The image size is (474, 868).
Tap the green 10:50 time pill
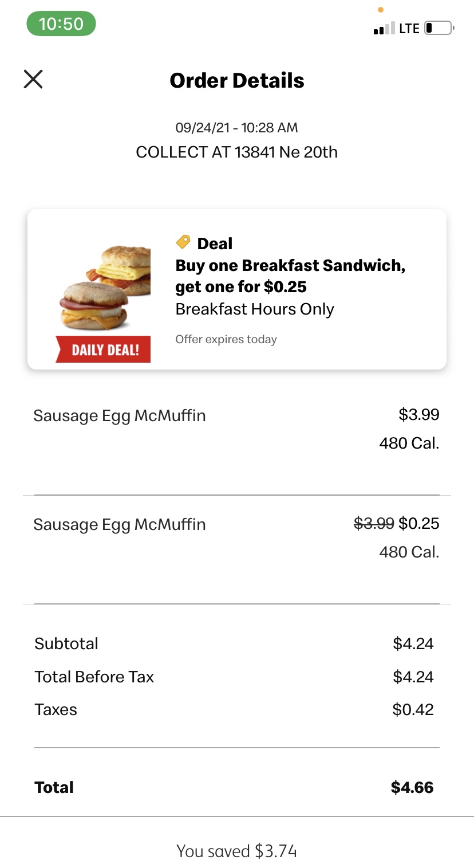click(x=61, y=24)
